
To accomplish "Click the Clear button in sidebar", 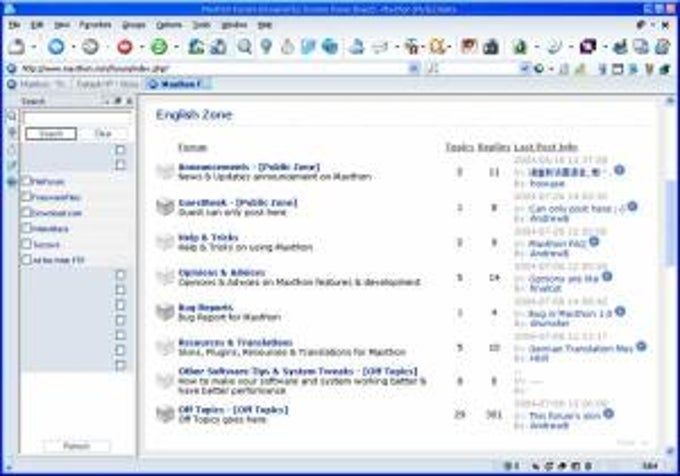I will (103, 134).
